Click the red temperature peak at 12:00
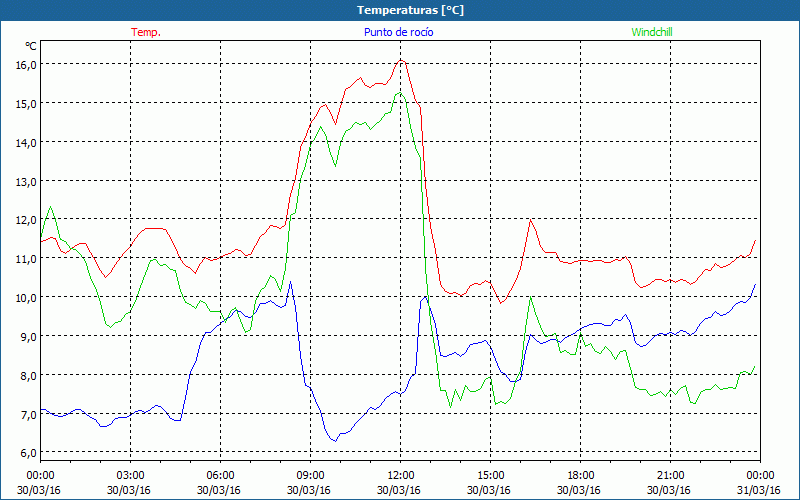The width and height of the screenshot is (800, 500). click(401, 60)
